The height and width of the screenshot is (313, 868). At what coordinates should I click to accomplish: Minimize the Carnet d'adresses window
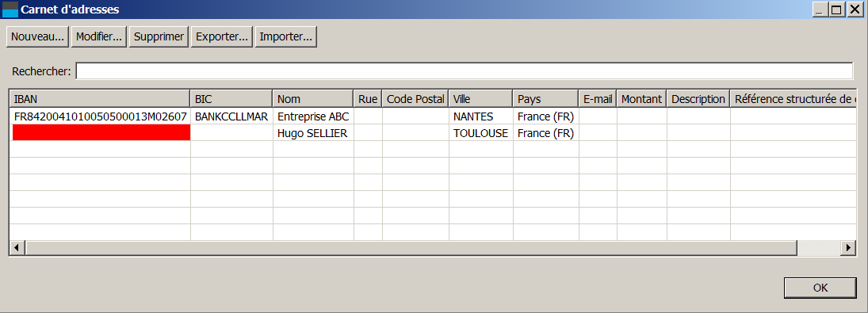point(820,10)
